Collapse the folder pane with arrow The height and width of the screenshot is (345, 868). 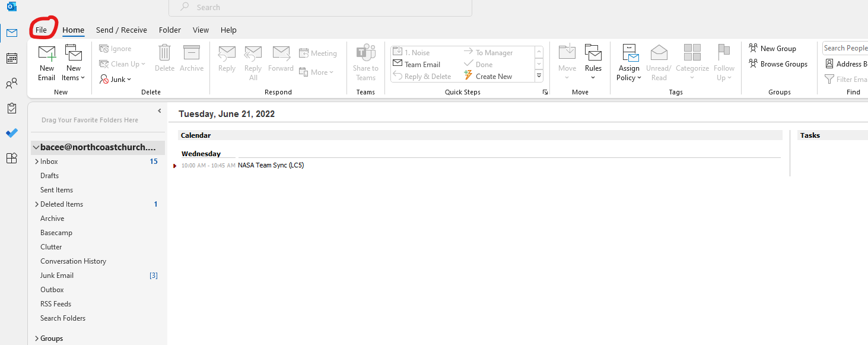159,111
